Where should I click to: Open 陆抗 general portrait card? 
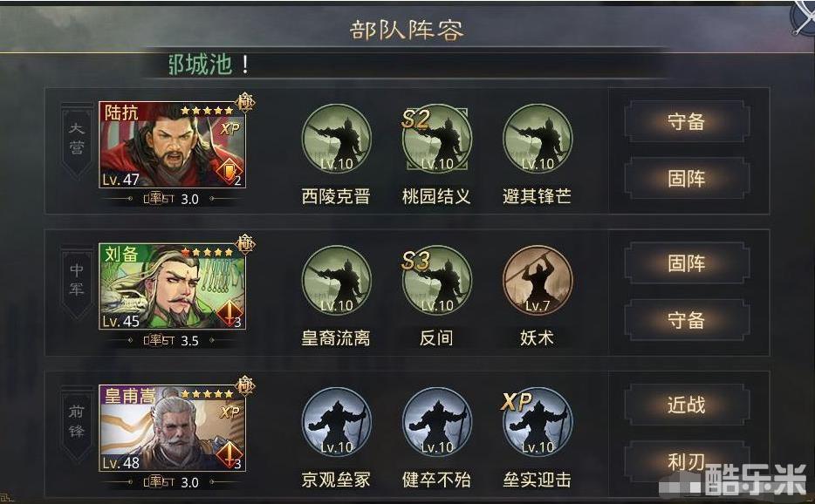pos(172,145)
